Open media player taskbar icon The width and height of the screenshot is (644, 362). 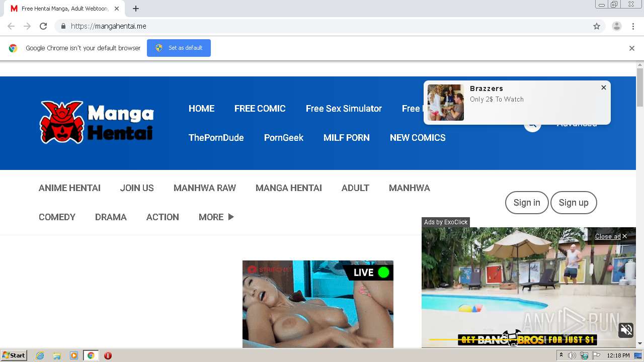pos(74,355)
